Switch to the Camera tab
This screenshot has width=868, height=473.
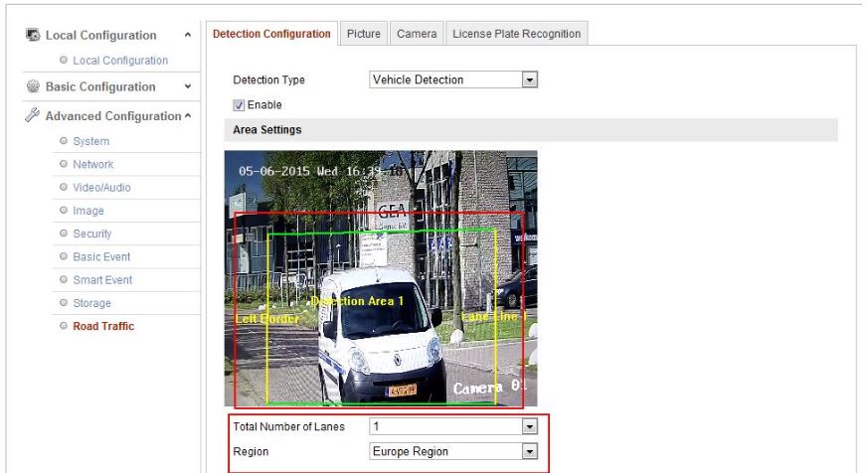(417, 34)
